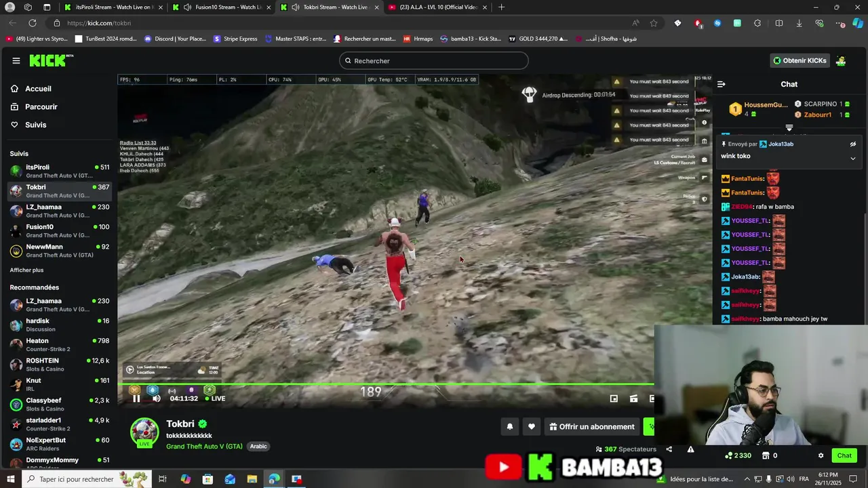Reload the page with refresh icon
Screen dimensions: 868x488
(x=32, y=23)
